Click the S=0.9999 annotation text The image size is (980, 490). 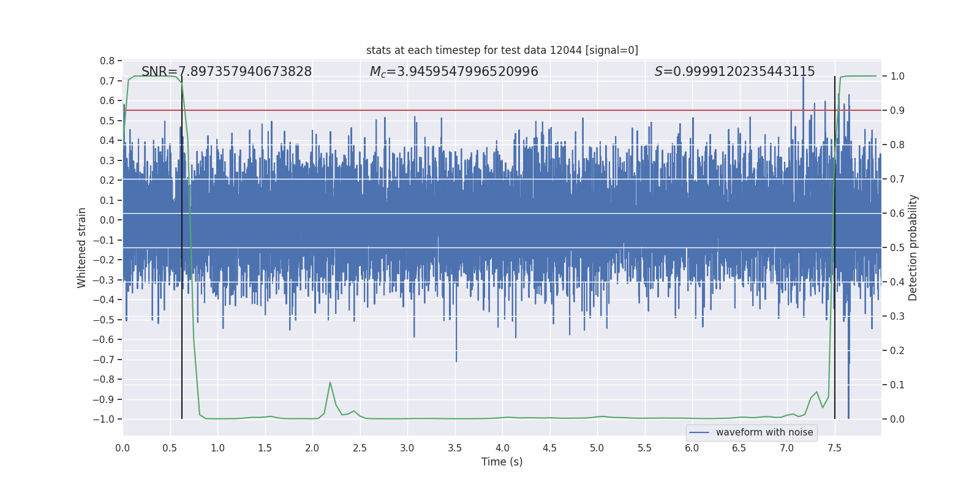coord(734,72)
